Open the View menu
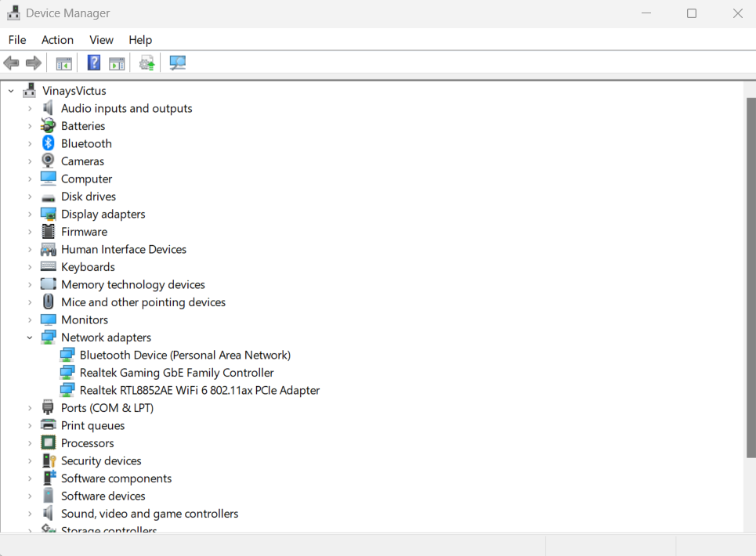This screenshot has height=556, width=756. [x=101, y=40]
